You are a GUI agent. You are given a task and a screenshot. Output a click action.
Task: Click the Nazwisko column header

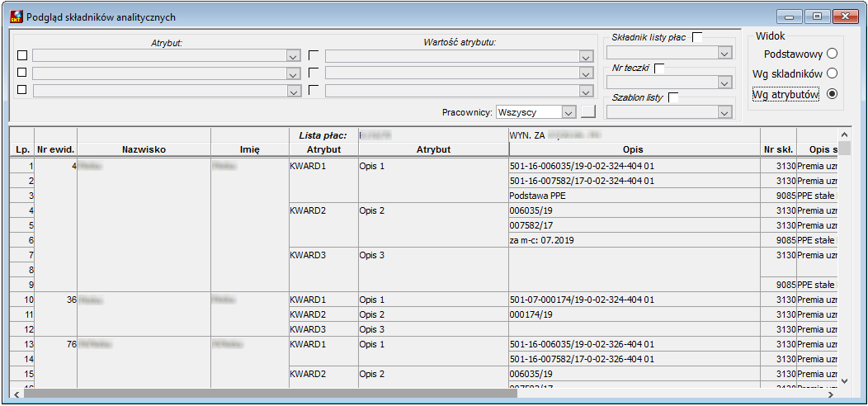pyautogui.click(x=144, y=149)
